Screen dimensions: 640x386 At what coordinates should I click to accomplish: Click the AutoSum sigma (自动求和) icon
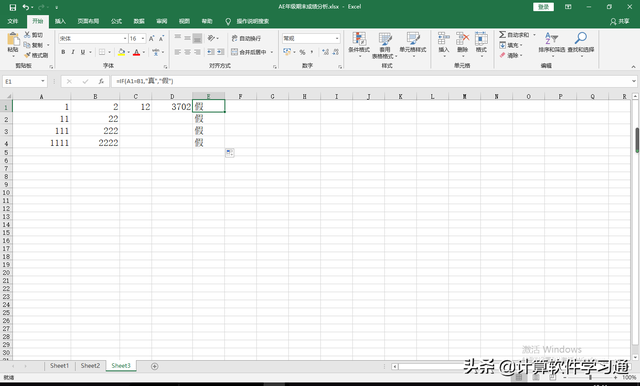502,35
